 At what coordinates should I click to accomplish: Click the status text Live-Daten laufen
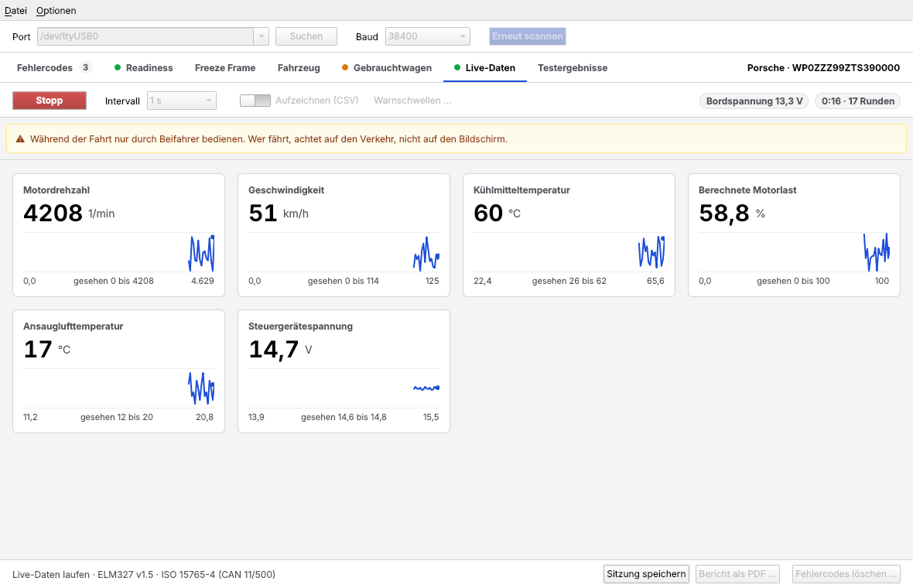tap(50, 575)
